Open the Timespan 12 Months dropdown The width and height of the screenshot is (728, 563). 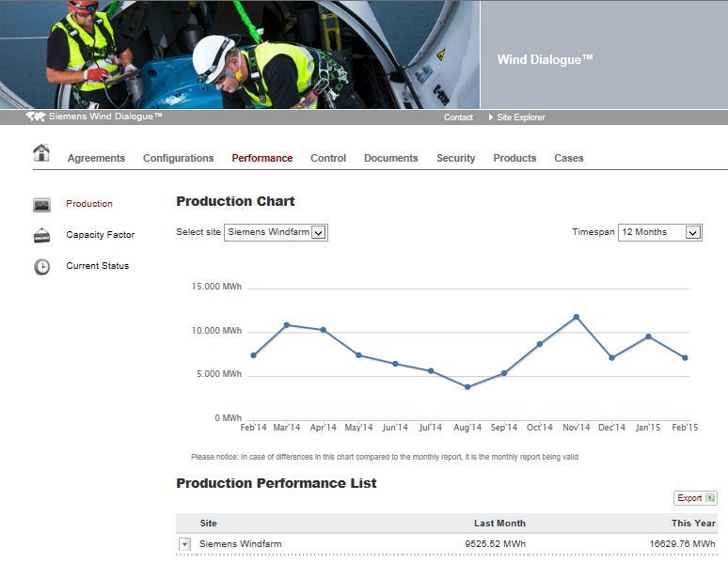[659, 232]
